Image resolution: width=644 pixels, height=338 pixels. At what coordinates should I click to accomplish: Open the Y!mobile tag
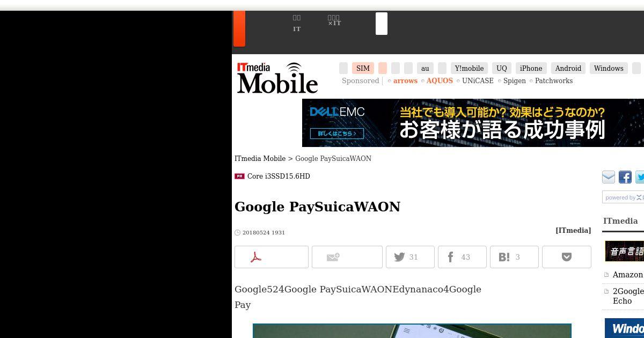[x=469, y=68]
